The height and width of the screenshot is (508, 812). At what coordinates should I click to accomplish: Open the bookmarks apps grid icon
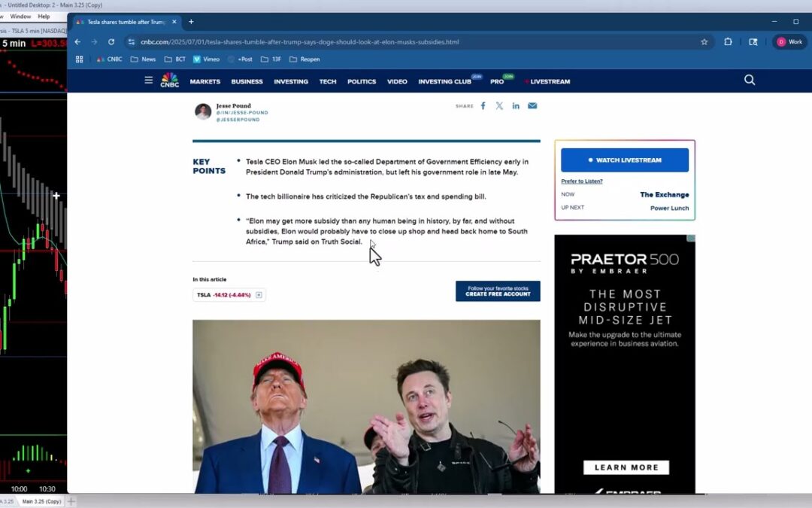coord(79,59)
